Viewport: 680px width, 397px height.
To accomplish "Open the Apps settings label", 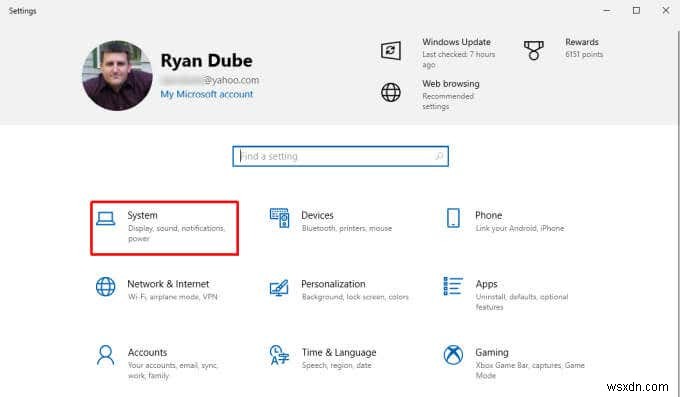I will [487, 284].
